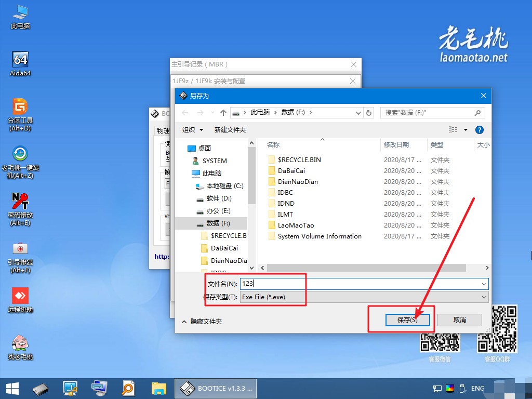Sort by 修改日期 column header
This screenshot has height=399, width=532.
click(396, 145)
